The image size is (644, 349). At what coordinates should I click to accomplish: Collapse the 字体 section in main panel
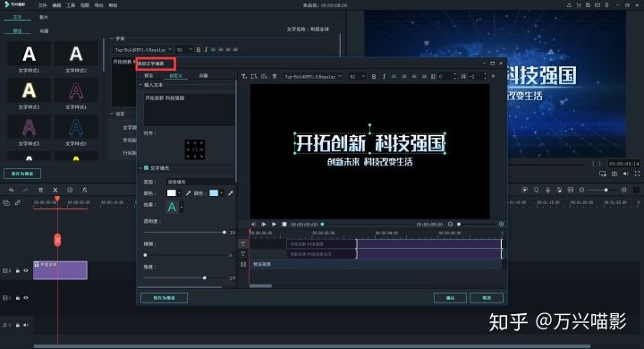tap(111, 38)
